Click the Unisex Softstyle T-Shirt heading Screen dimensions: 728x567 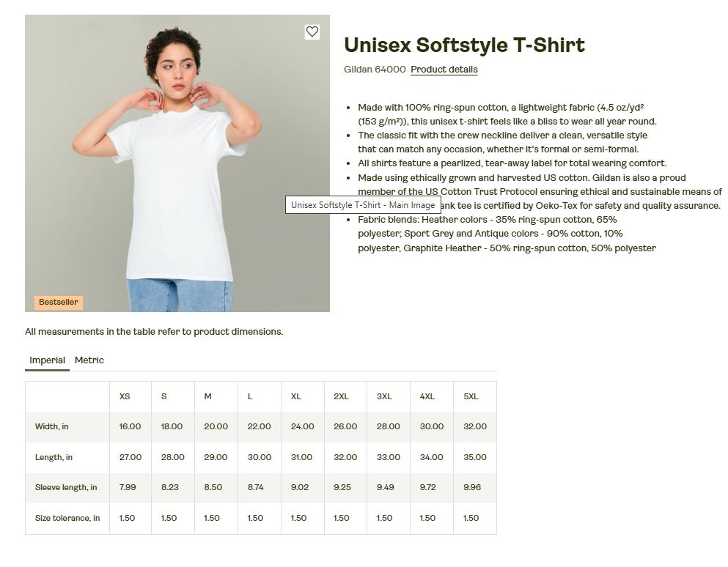464,45
